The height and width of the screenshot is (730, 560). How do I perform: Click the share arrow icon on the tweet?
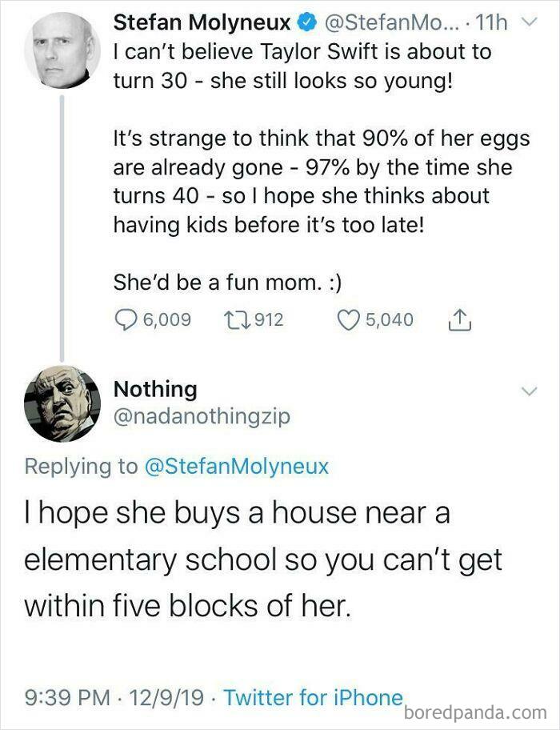click(460, 320)
